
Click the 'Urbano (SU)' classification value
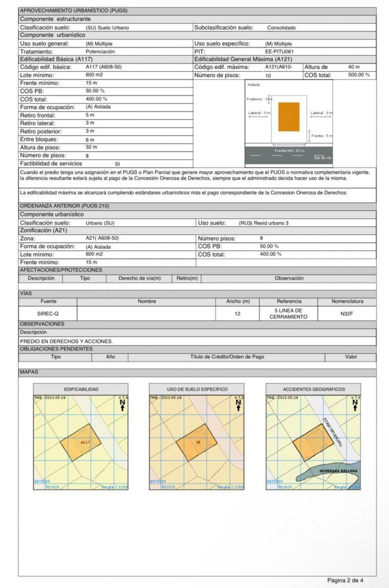tap(99, 223)
